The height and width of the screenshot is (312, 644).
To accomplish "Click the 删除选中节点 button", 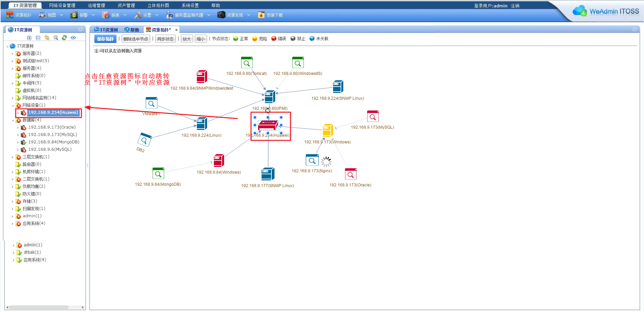I will (136, 39).
